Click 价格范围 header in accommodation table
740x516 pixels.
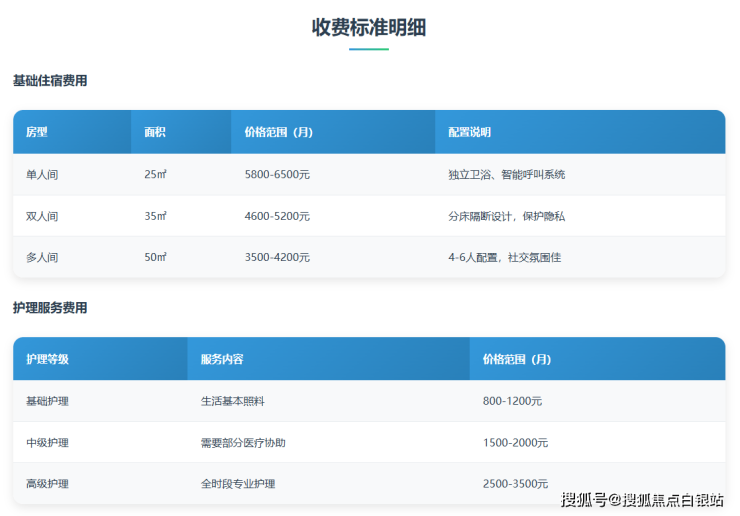pos(279,132)
